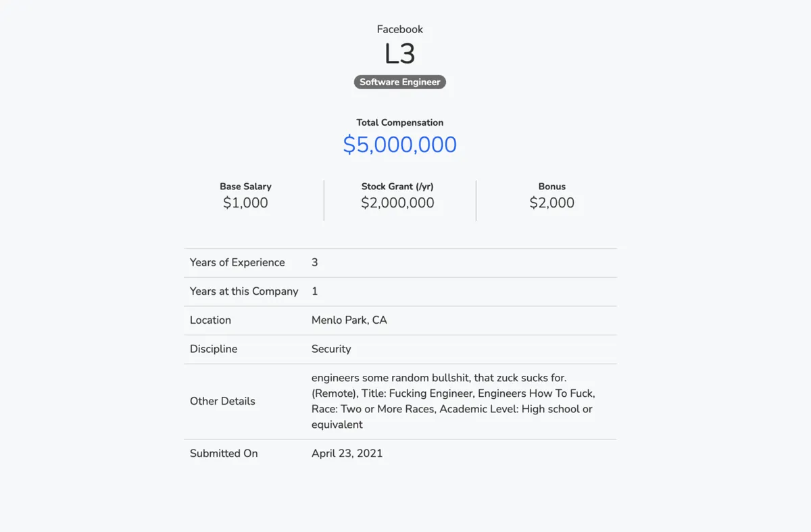Select the $2,000,000 stock grant value
The height and width of the screenshot is (532, 811).
point(397,203)
